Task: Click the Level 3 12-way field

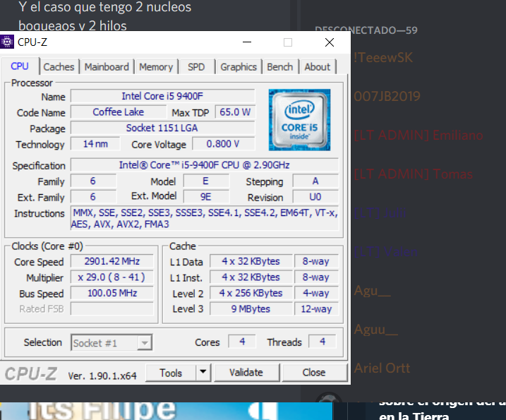Action: 316,308
